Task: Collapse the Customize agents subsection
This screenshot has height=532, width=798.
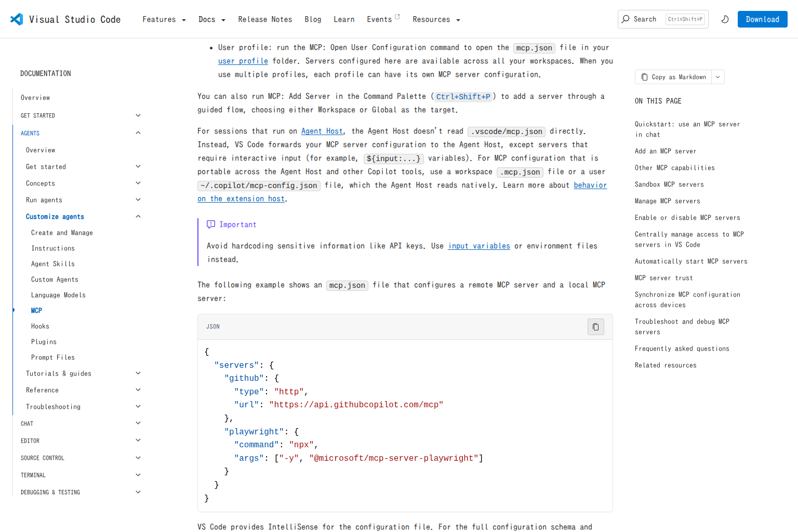Action: pyautogui.click(x=138, y=216)
